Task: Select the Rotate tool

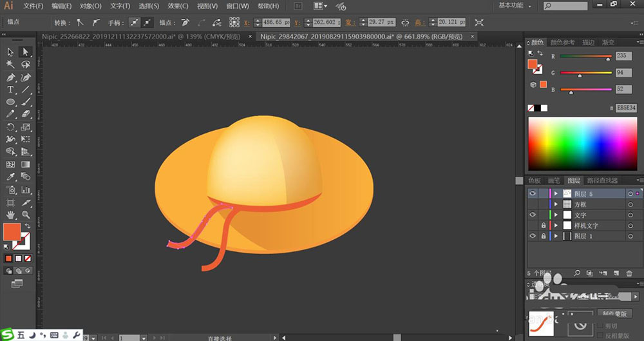Action: [x=10, y=127]
